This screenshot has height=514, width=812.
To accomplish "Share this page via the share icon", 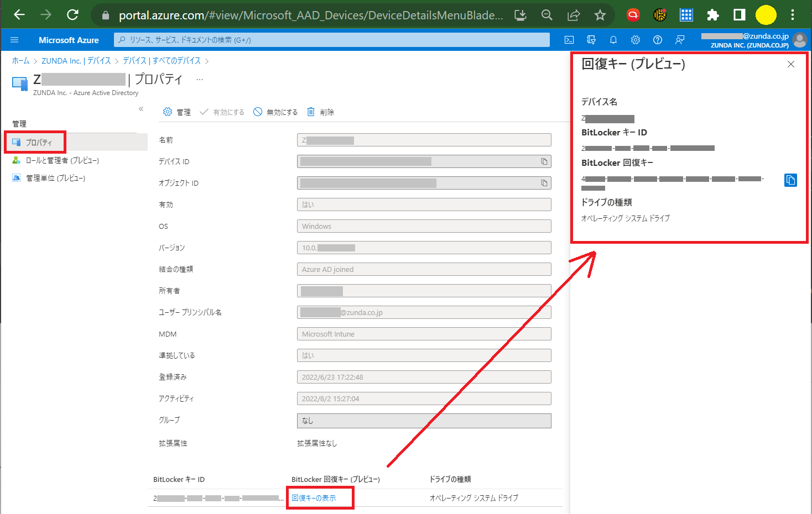I will coord(574,15).
